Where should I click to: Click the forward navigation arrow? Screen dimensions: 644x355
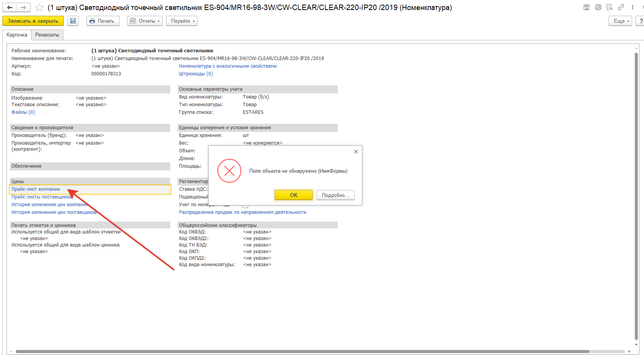tap(23, 7)
